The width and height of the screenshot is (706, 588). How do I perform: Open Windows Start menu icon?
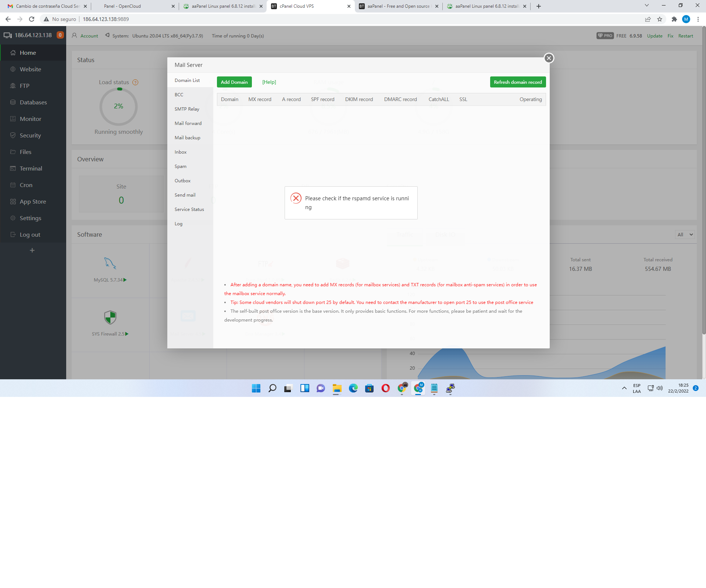click(256, 388)
